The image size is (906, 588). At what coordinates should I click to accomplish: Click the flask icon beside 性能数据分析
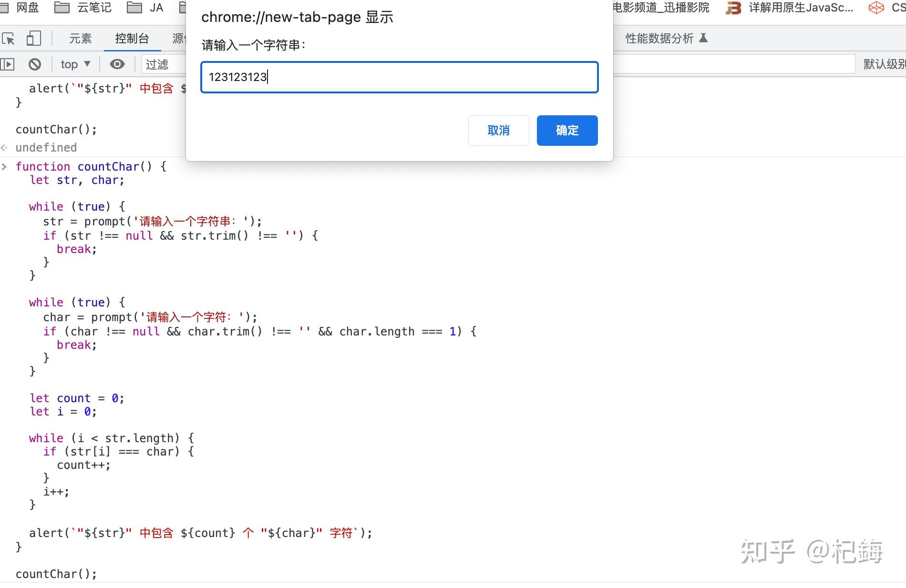pos(703,38)
